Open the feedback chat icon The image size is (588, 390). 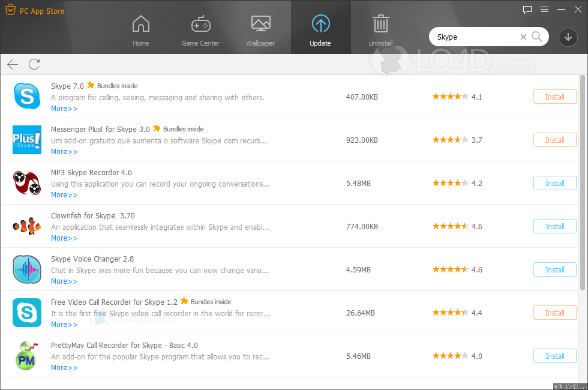tap(527, 10)
